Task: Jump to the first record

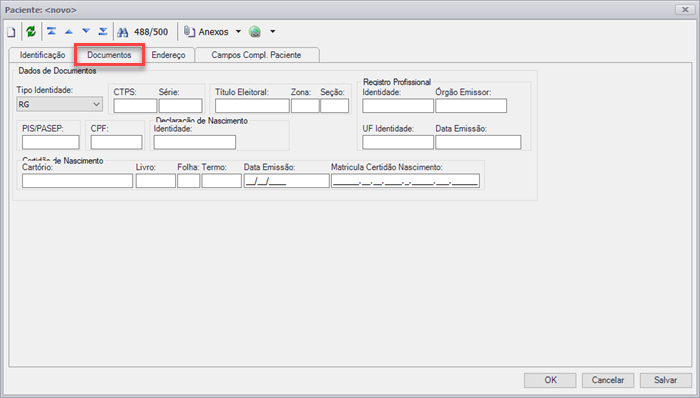Action: coord(51,31)
